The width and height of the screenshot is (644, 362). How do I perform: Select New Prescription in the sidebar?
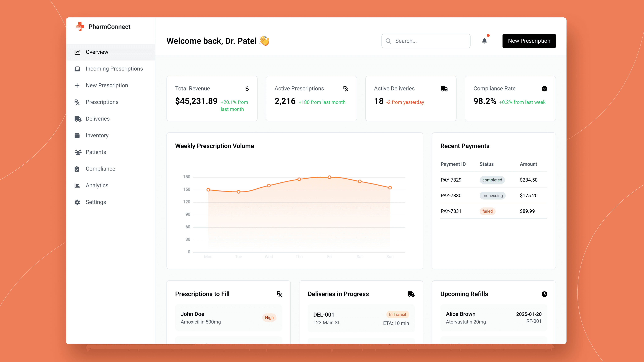[111, 85]
